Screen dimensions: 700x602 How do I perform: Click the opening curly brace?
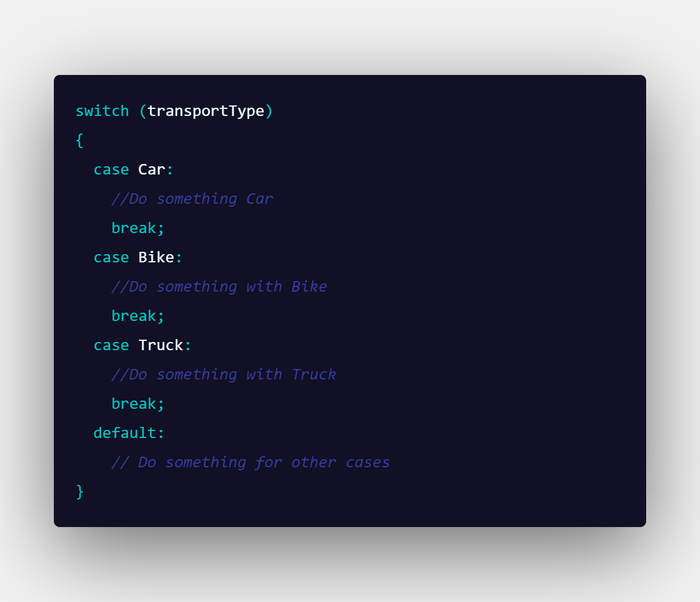(x=80, y=140)
